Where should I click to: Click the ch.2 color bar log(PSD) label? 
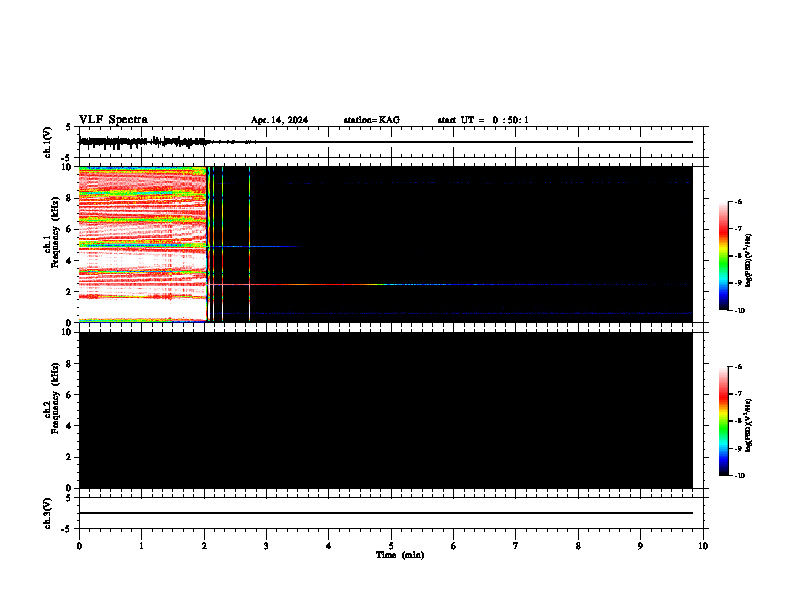748,425
